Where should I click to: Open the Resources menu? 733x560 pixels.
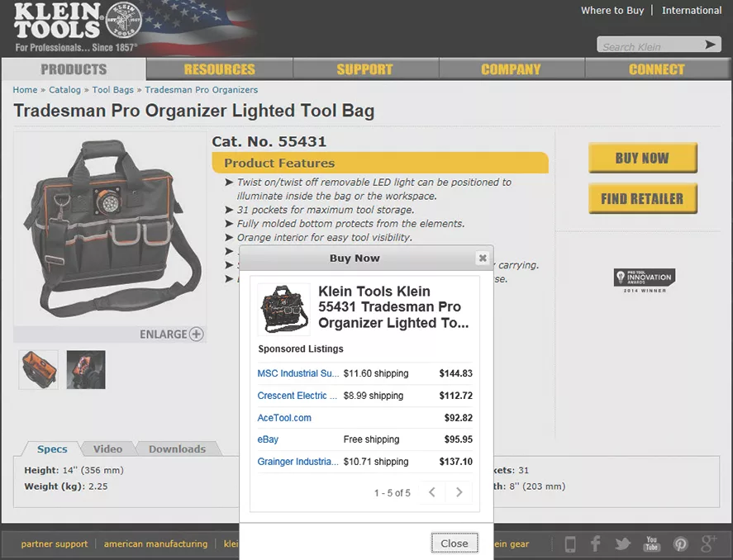pyautogui.click(x=220, y=69)
